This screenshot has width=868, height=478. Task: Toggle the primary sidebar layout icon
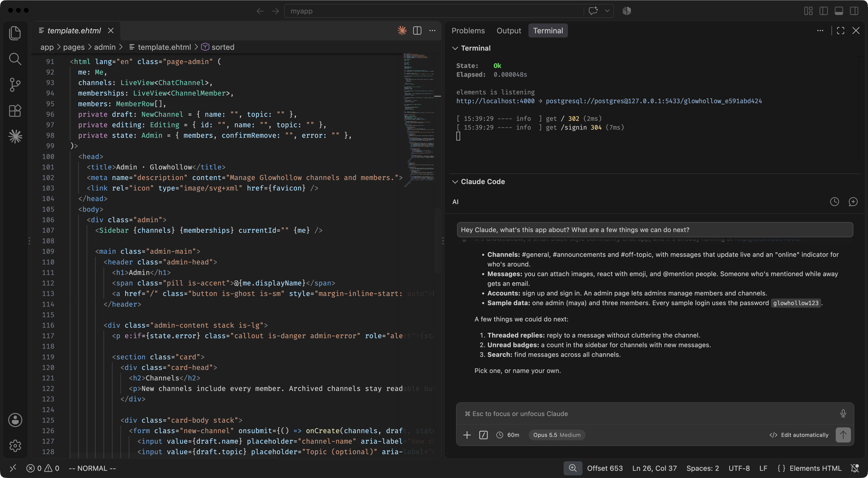click(824, 11)
